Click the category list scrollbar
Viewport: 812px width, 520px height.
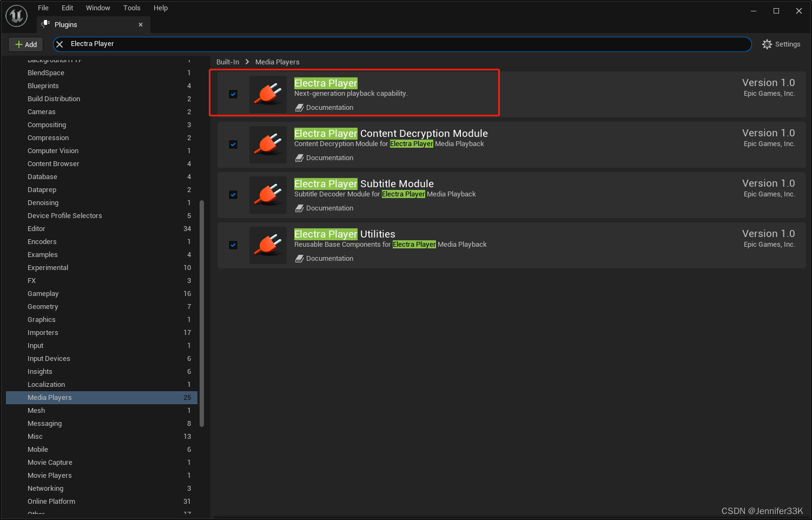202,314
